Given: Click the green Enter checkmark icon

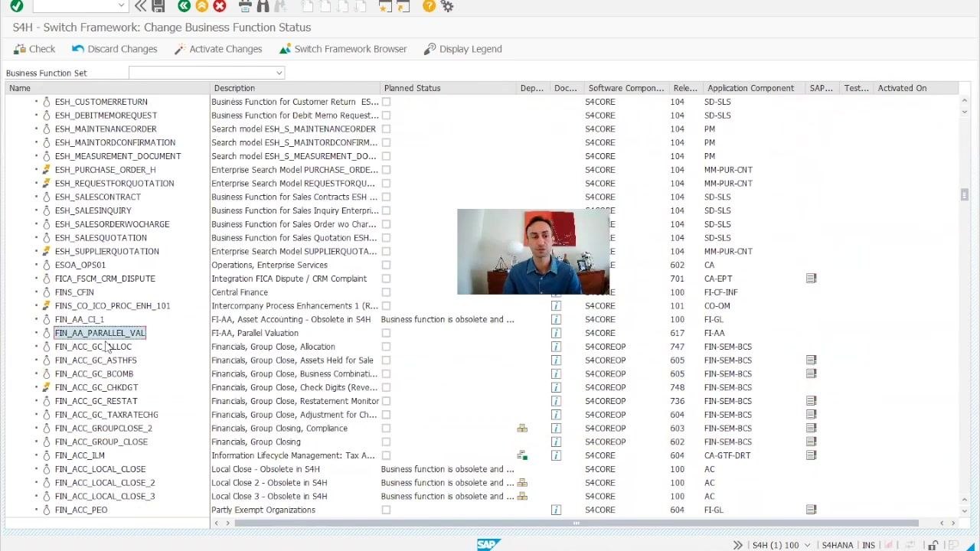Looking at the screenshot, I should [x=17, y=6].
